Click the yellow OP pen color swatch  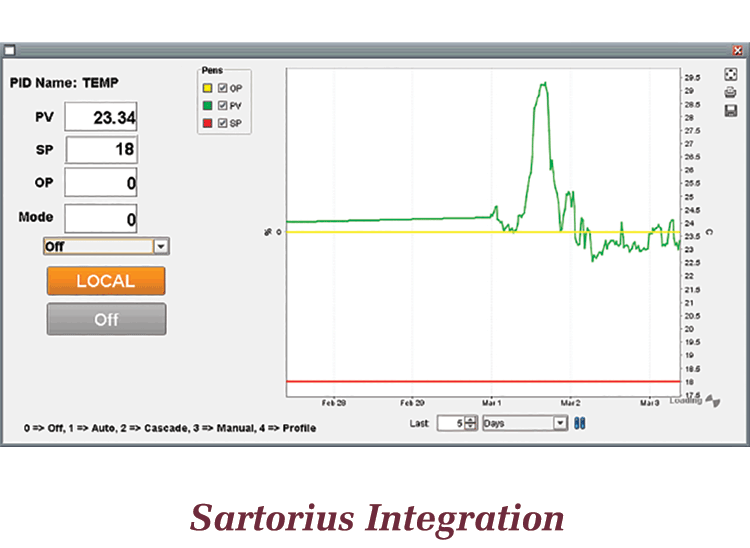click(208, 88)
